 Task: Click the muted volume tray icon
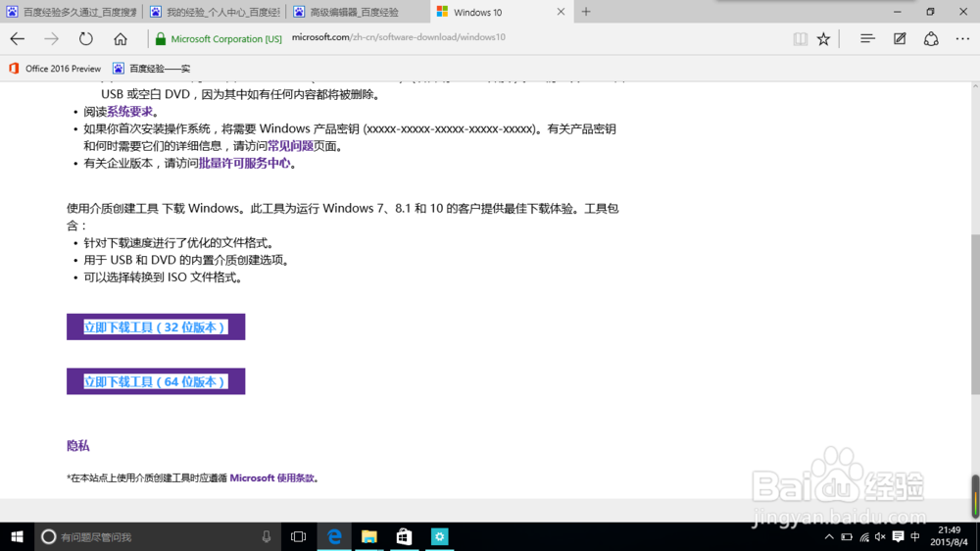pyautogui.click(x=880, y=536)
